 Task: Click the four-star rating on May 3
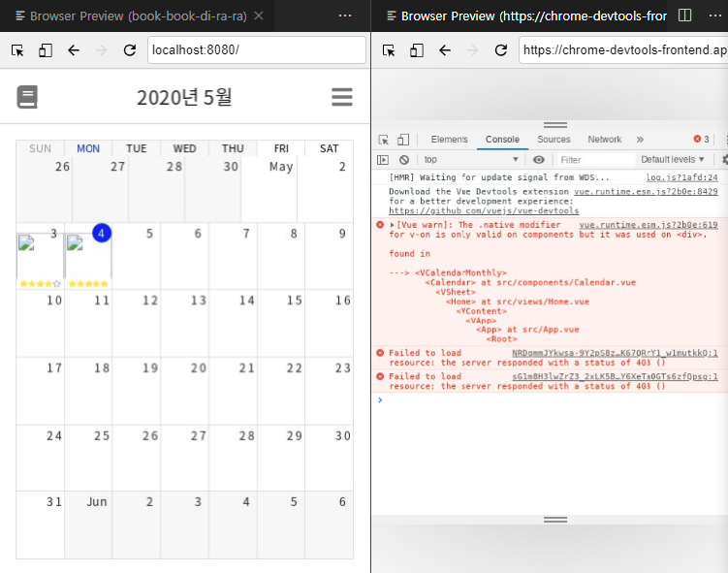(41, 284)
